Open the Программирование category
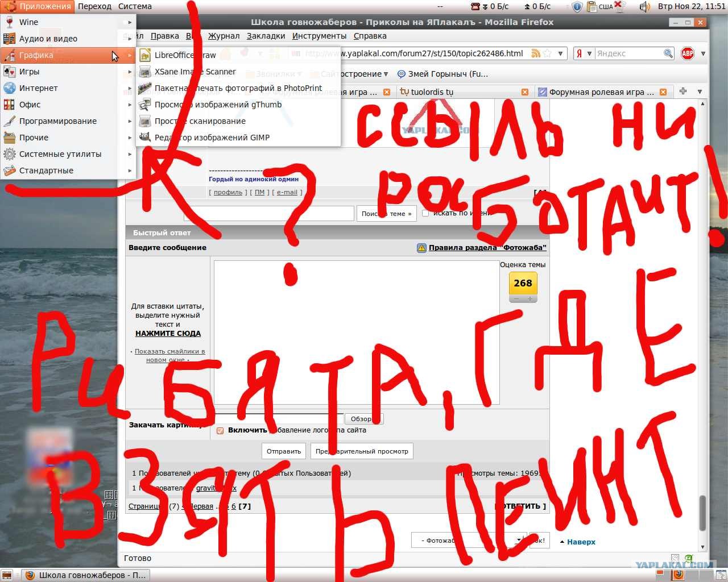This screenshot has width=728, height=582. [x=68, y=121]
